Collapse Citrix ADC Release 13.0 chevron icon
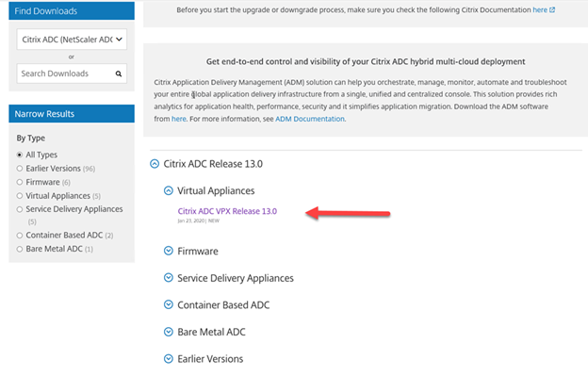The width and height of the screenshot is (588, 376). coord(155,164)
